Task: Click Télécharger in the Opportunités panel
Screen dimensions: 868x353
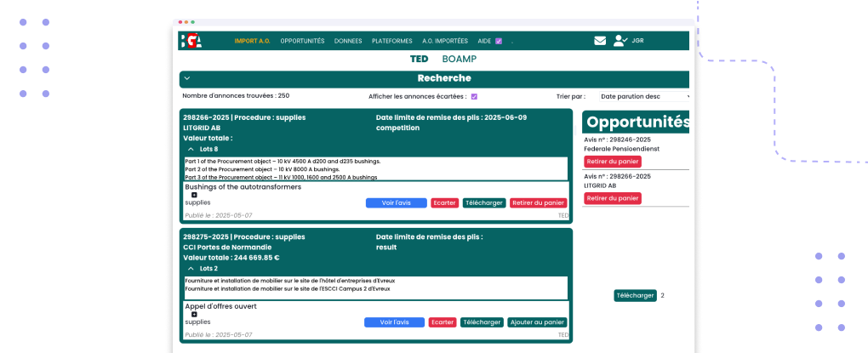Action: click(636, 295)
